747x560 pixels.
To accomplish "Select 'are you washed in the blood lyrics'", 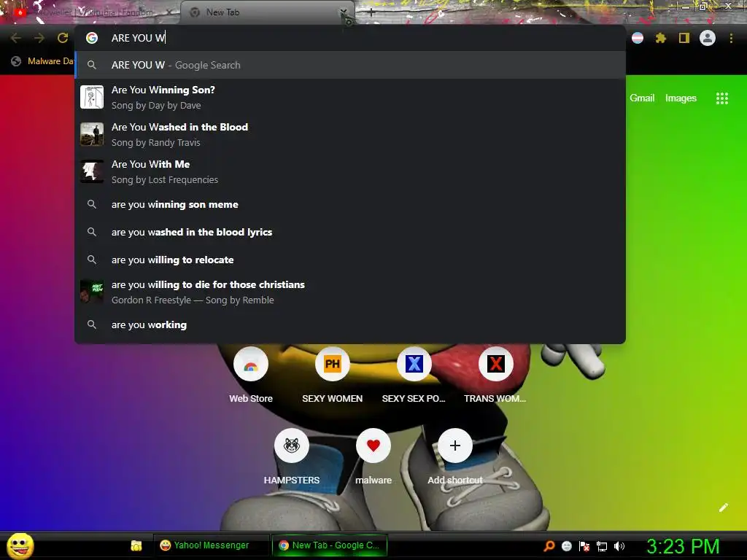I will 350,232.
